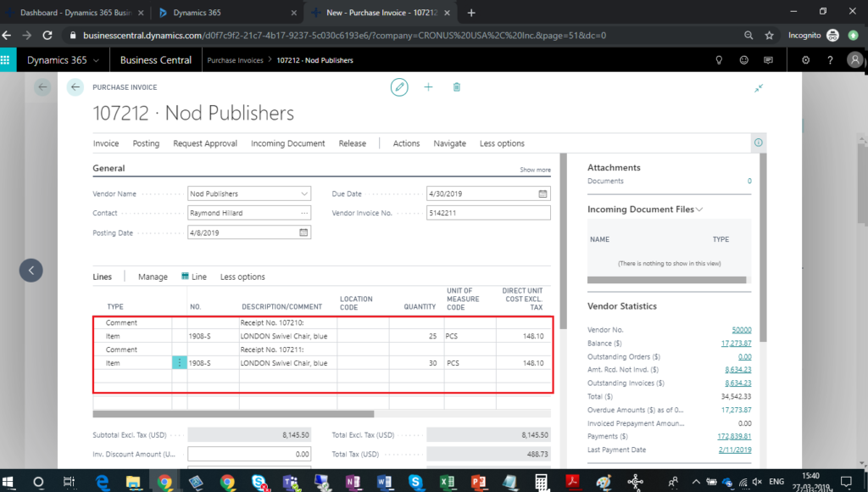The height and width of the screenshot is (492, 868).
Task: Open the Payments 172,839.81 link
Action: (734, 437)
